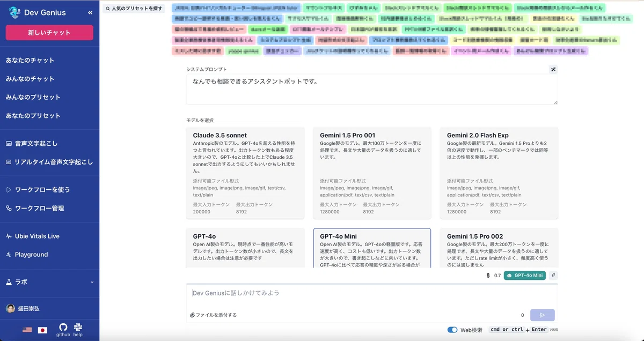Click ファイルを添付する attach file link
Image resolution: width=644 pixels, height=341 pixels.
[214, 315]
